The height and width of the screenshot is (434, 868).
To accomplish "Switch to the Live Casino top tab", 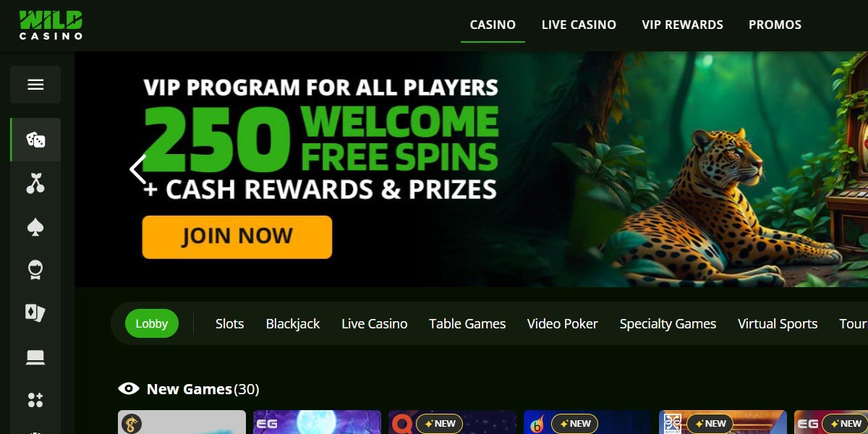I will [579, 25].
